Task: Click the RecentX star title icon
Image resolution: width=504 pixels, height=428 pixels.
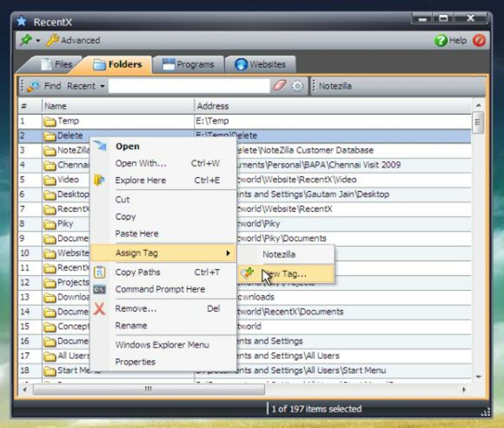Action: [22, 21]
